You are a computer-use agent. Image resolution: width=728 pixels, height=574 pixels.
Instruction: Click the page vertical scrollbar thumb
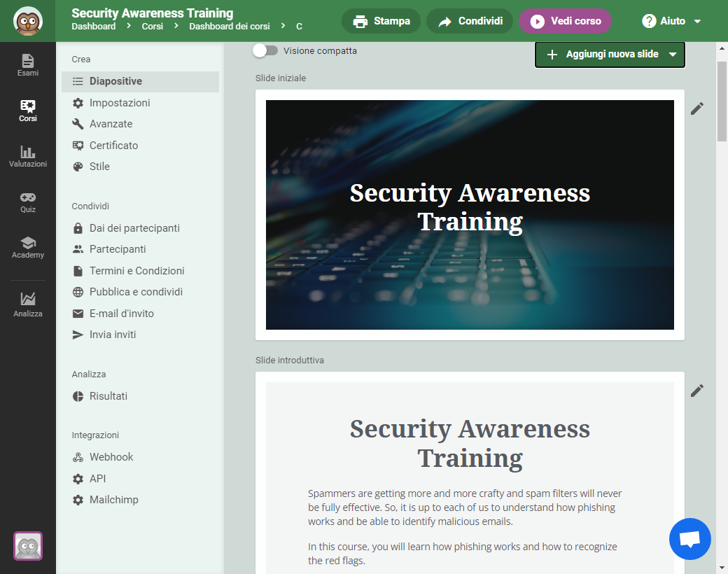click(x=722, y=101)
